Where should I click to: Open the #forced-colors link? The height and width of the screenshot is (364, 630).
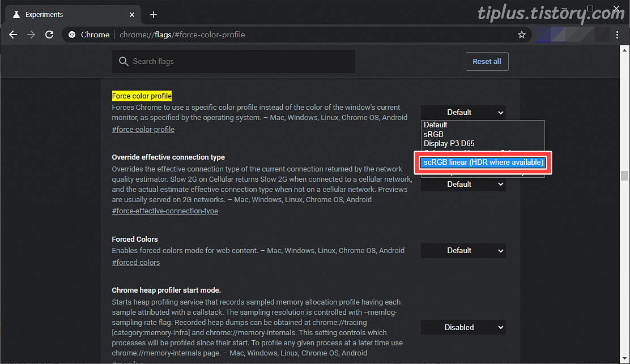coord(136,262)
